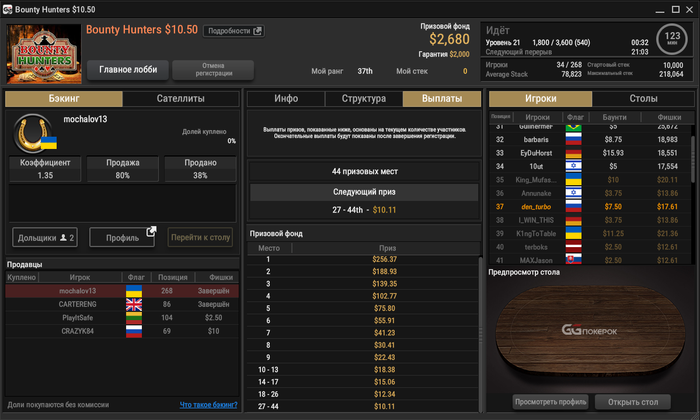Open the Профиль button
700x420 pixels.
click(x=122, y=237)
